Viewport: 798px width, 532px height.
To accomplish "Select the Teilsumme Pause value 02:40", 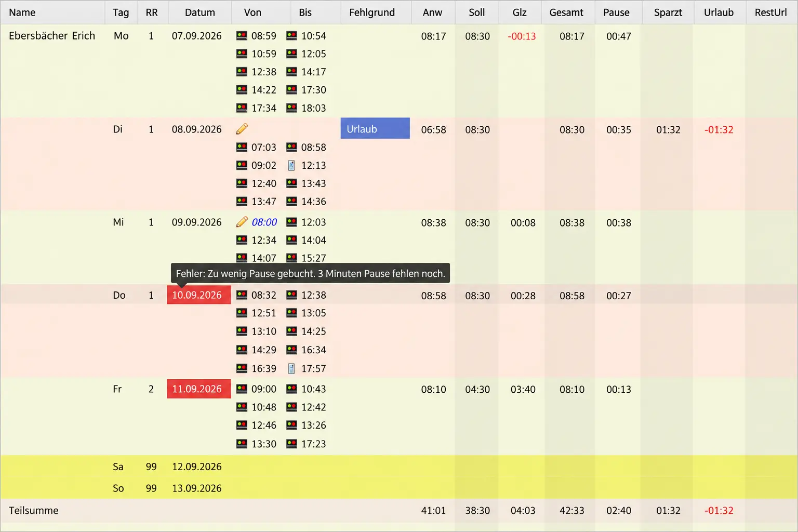I will 619,511.
